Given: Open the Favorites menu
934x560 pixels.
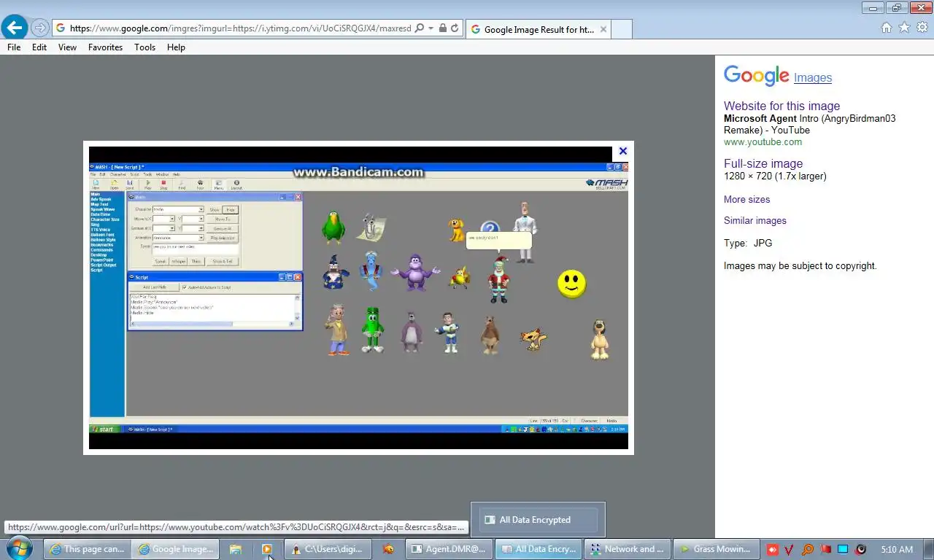Looking at the screenshot, I should tap(105, 47).
